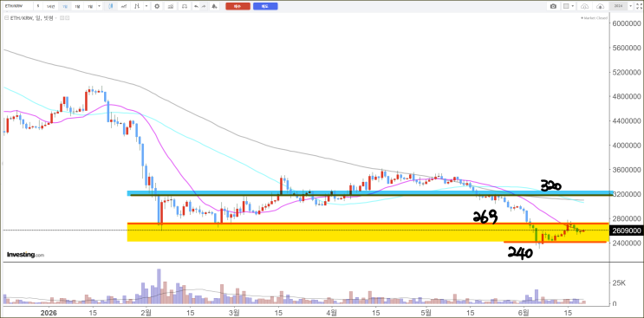This screenshot has height=318, width=644.
Task: Expand the chart type dropdown arrow
Action: (x=146, y=6)
